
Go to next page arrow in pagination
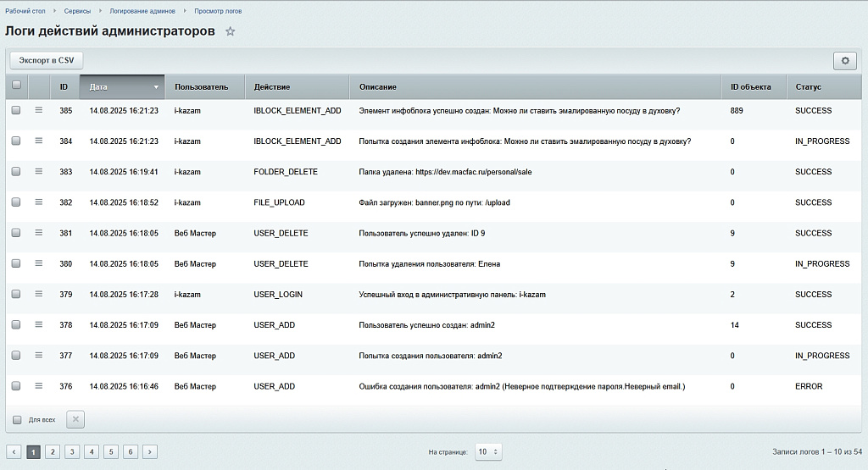click(x=149, y=452)
